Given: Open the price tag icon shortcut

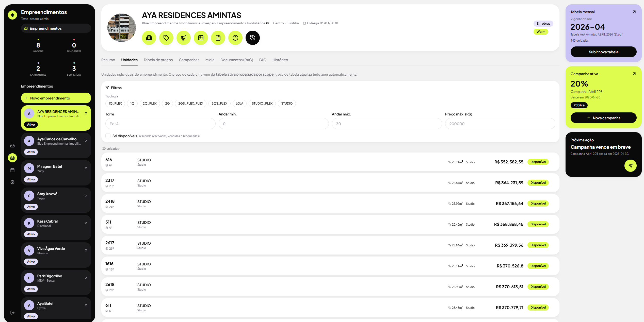Looking at the screenshot, I should [166, 38].
